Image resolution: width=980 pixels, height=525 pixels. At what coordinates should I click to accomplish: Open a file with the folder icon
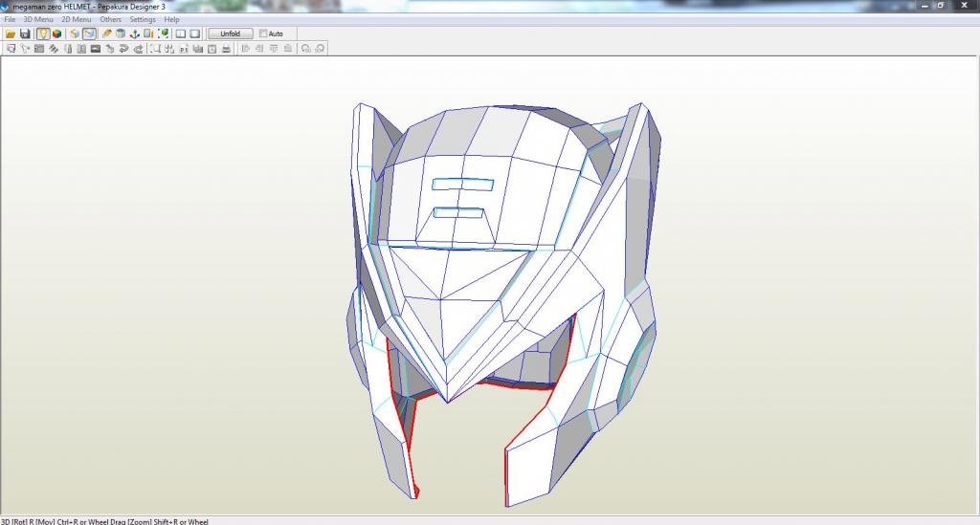11,33
